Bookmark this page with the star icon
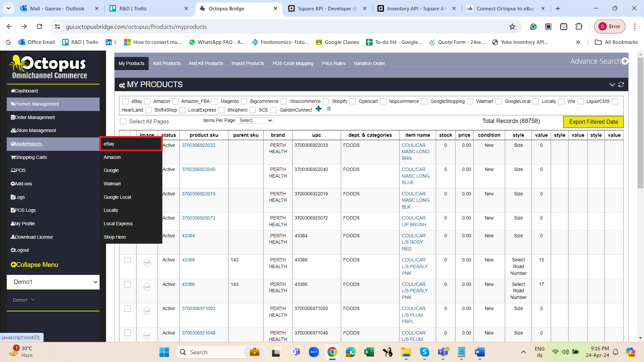 coord(512,26)
